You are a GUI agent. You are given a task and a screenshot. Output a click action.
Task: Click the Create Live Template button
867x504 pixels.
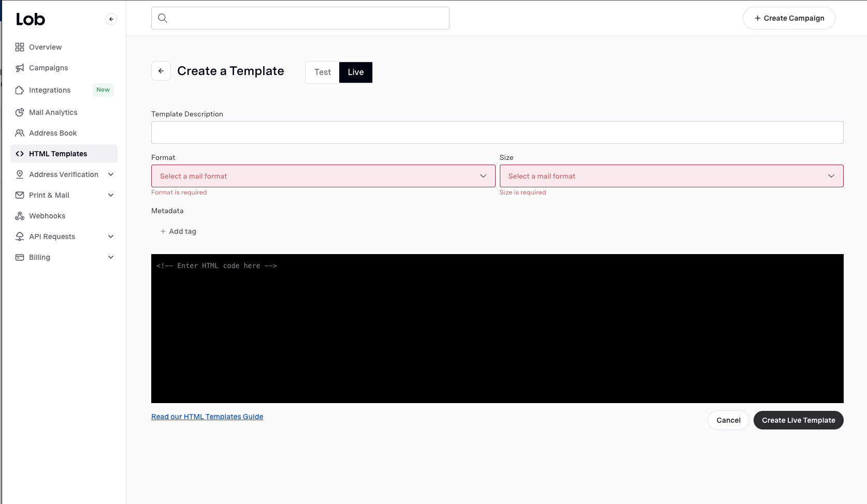pos(798,420)
